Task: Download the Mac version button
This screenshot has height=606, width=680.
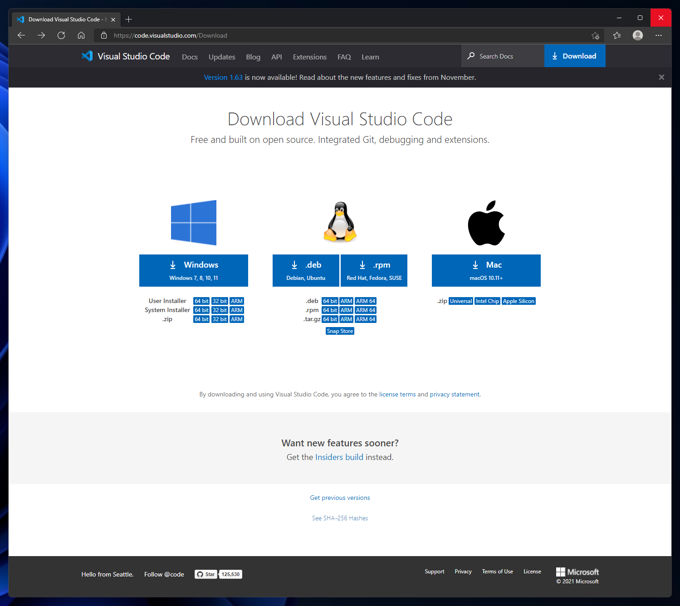Action: pos(486,270)
